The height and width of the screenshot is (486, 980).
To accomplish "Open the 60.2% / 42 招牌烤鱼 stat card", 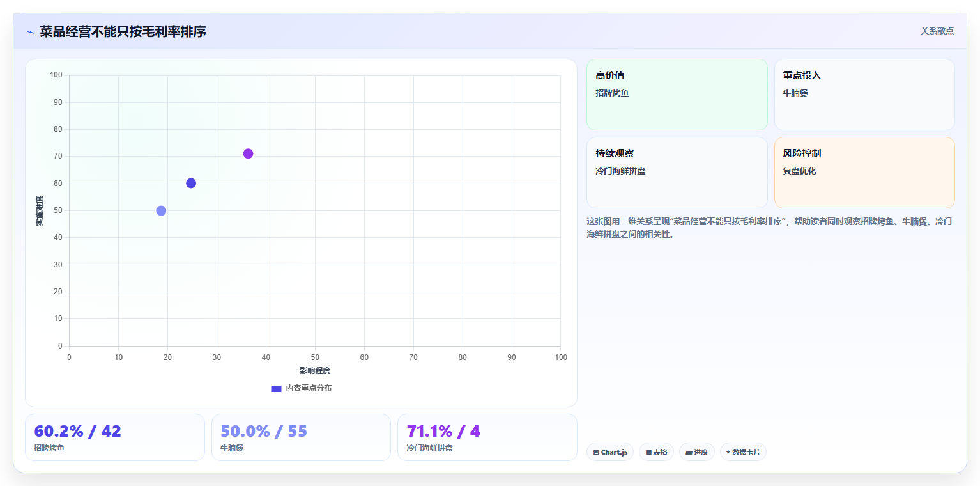I will [115, 437].
